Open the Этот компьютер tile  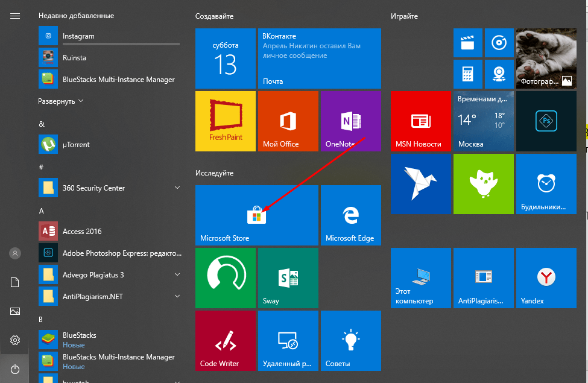click(x=421, y=278)
